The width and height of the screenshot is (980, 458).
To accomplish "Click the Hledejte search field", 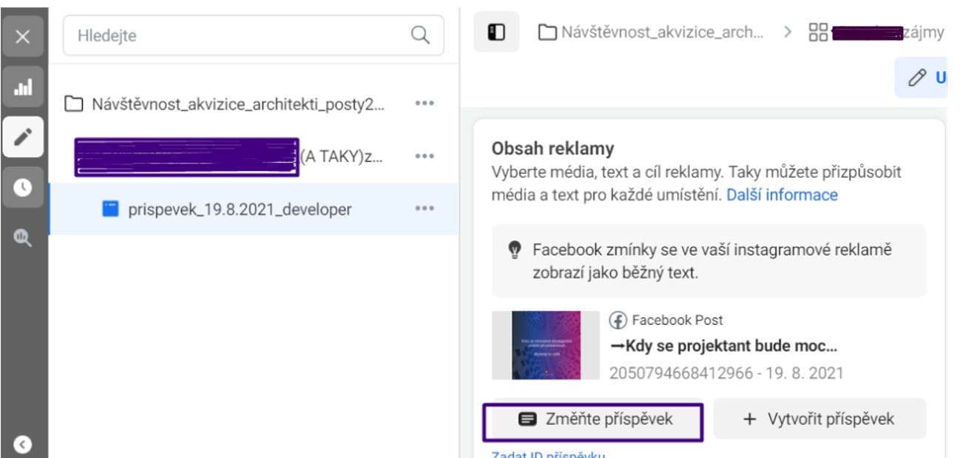I will pyautogui.click(x=240, y=36).
